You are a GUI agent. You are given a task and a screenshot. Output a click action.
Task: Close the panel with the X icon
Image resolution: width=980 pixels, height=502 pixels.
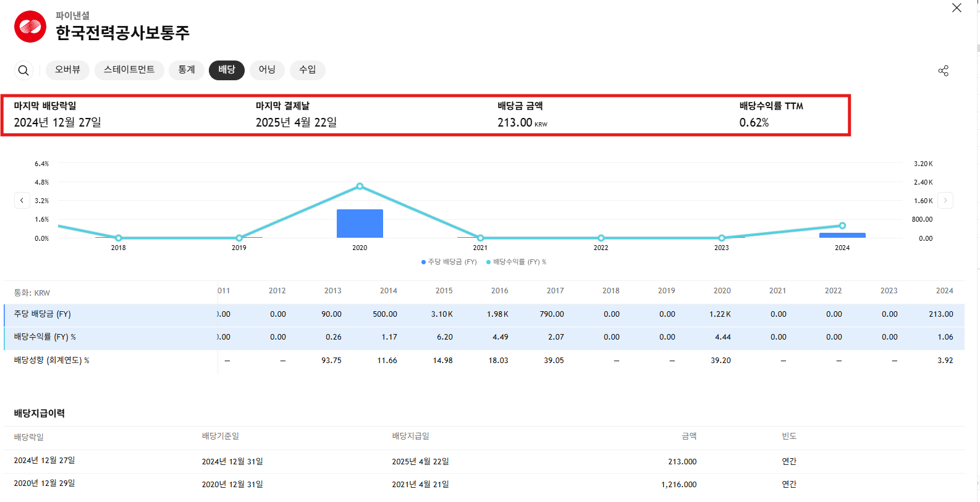tap(957, 8)
